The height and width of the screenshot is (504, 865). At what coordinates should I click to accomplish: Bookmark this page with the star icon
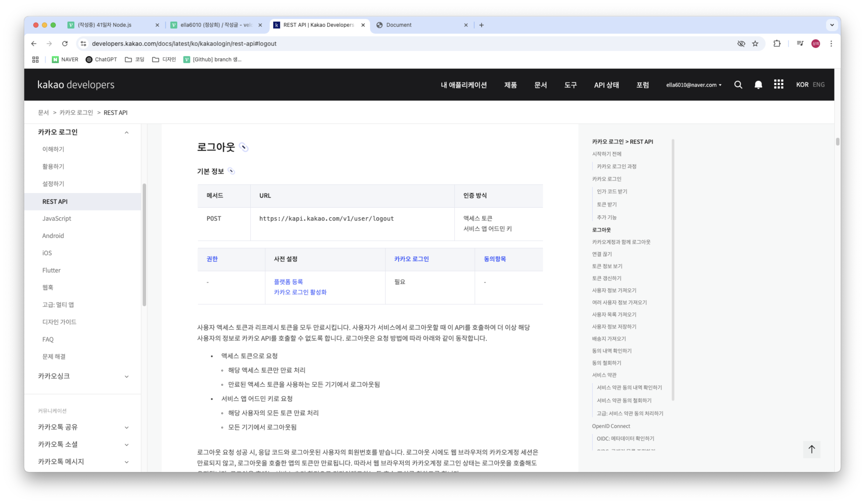755,44
